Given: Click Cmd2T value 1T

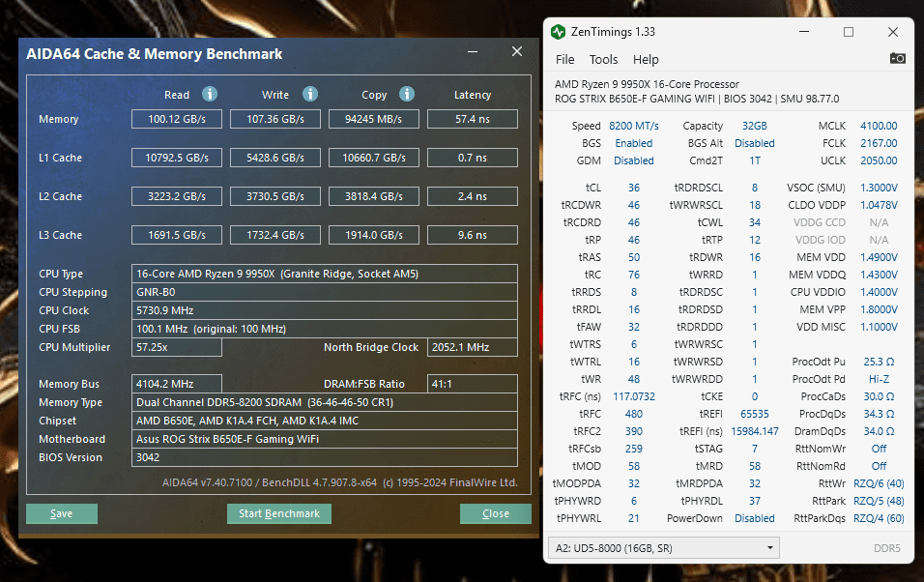Looking at the screenshot, I should pos(755,160).
